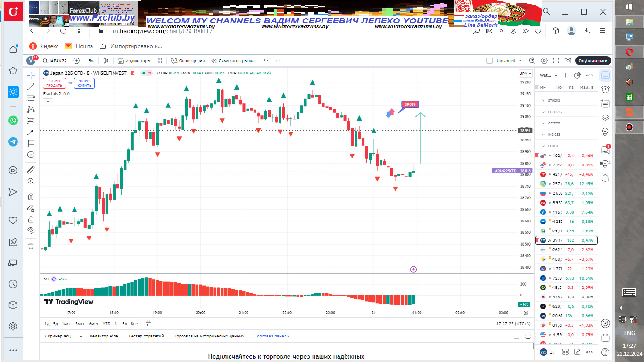Toggle hide all drawings eye icon
644x362 pixels.
(x=31, y=230)
